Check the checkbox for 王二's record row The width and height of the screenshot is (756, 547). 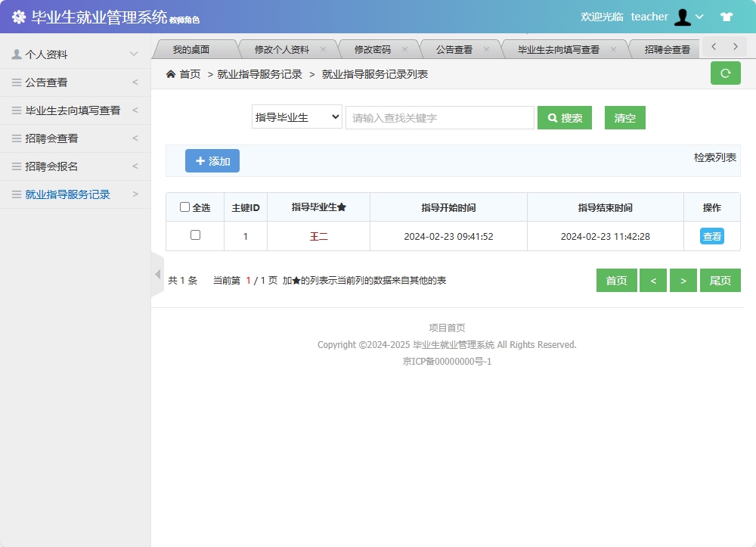coord(195,235)
